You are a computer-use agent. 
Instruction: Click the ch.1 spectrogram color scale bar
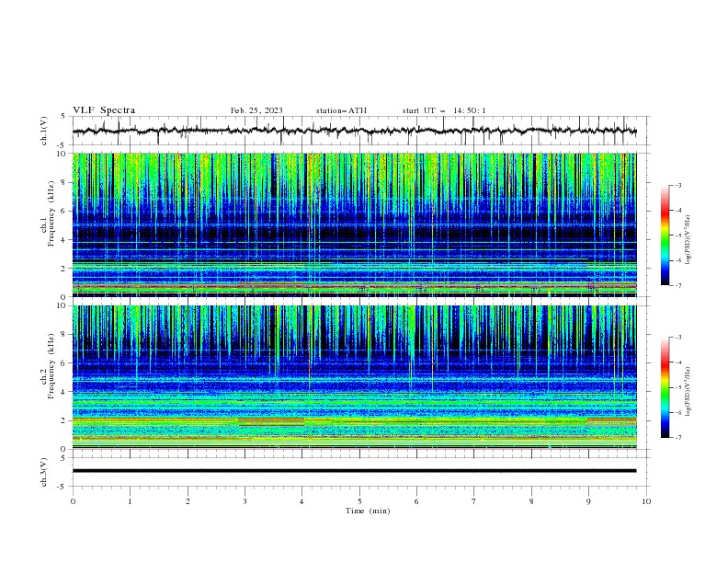coord(665,236)
